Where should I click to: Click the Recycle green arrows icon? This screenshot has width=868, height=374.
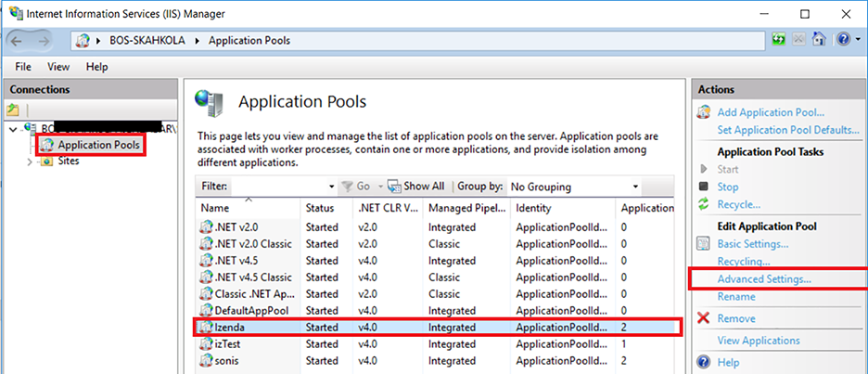[705, 204]
